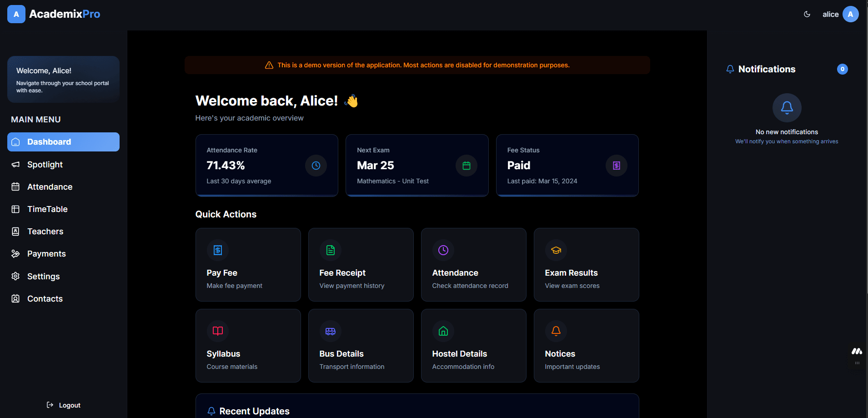Viewport: 868px width, 418px height.
Task: Click the Logout button
Action: (63, 405)
